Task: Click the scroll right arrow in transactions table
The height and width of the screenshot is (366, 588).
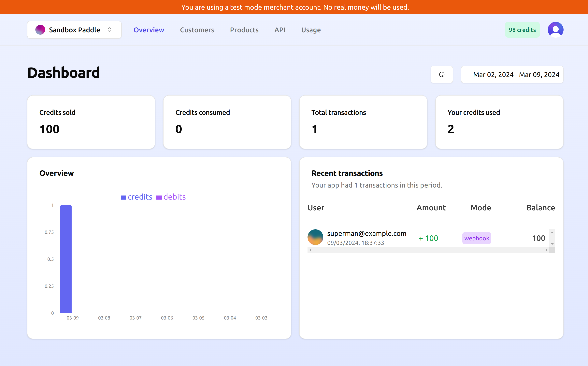Action: click(546, 250)
